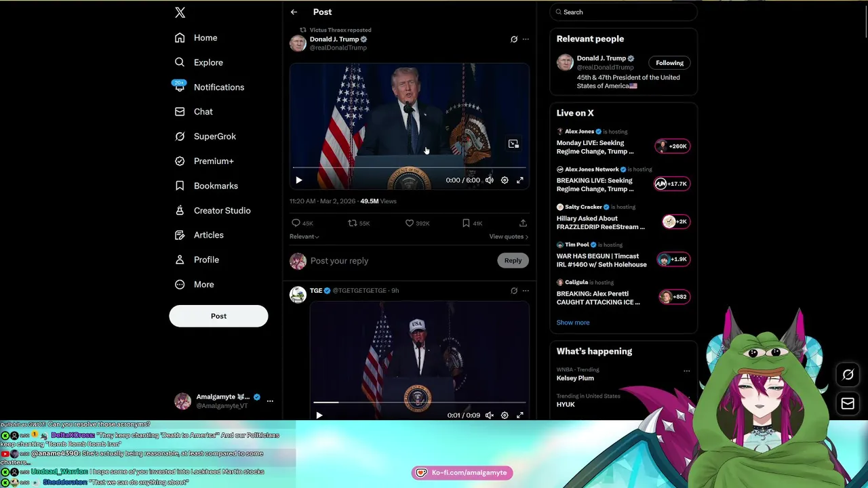The image size is (868, 488).
Task: Click the Ko-fi.com/amalgamyte banner
Action: [x=462, y=473]
